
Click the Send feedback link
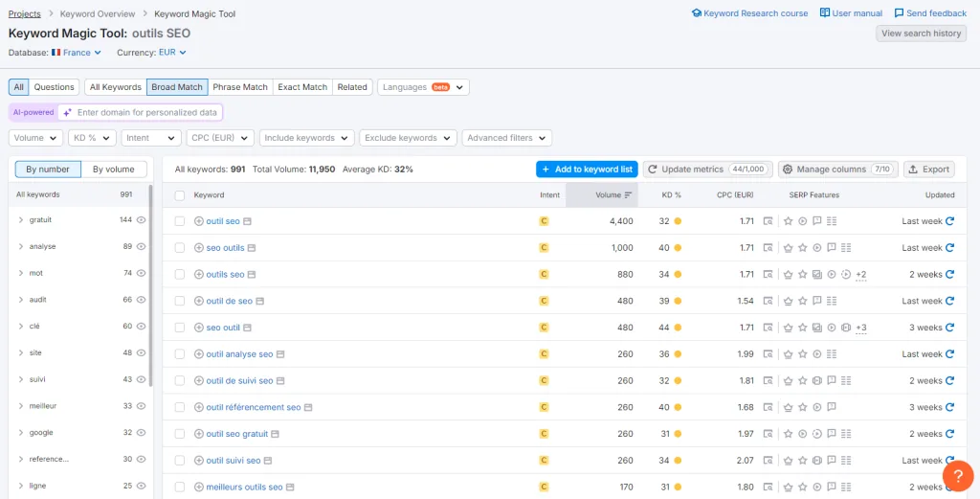[x=930, y=13]
